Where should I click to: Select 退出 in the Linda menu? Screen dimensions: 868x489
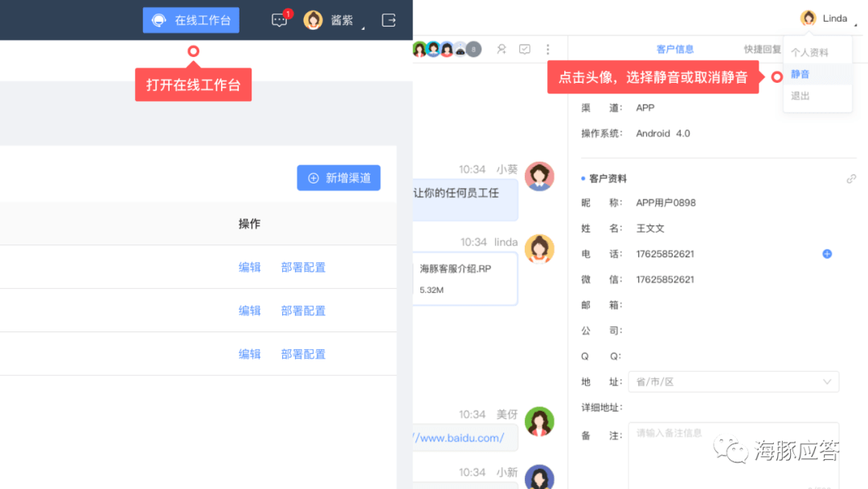800,96
